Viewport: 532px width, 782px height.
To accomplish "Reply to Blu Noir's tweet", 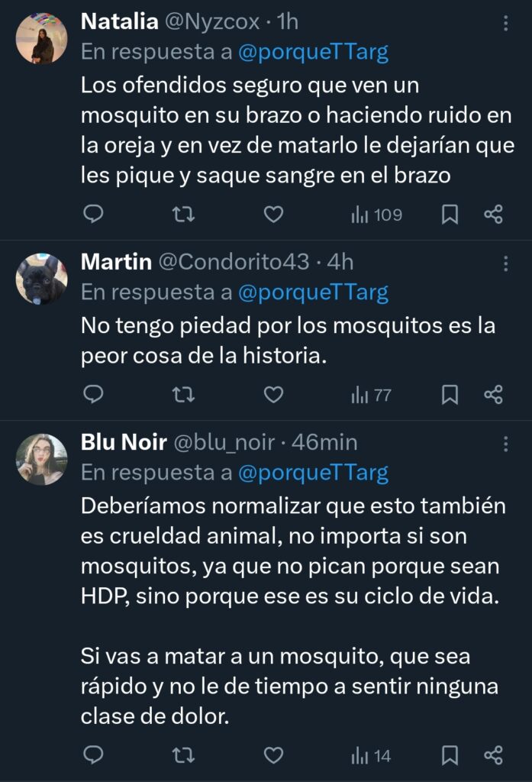I will click(x=93, y=755).
